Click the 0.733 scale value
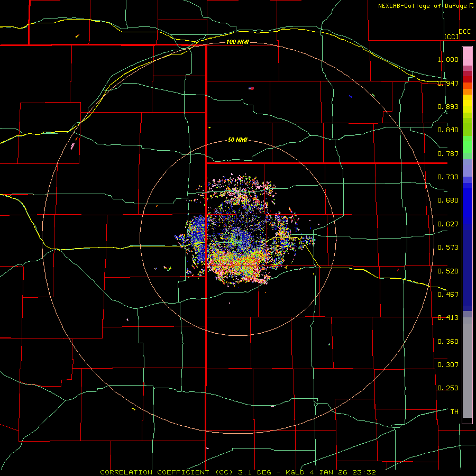476x476 pixels. coord(448,177)
